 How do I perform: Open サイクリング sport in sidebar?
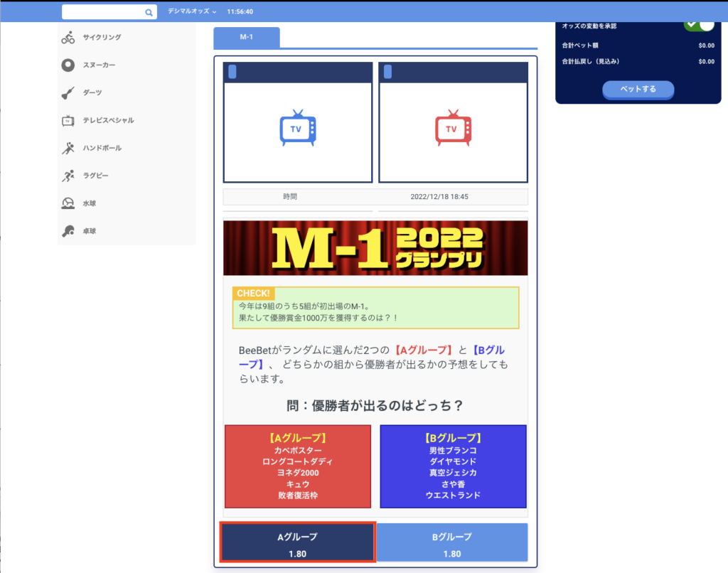(x=127, y=38)
